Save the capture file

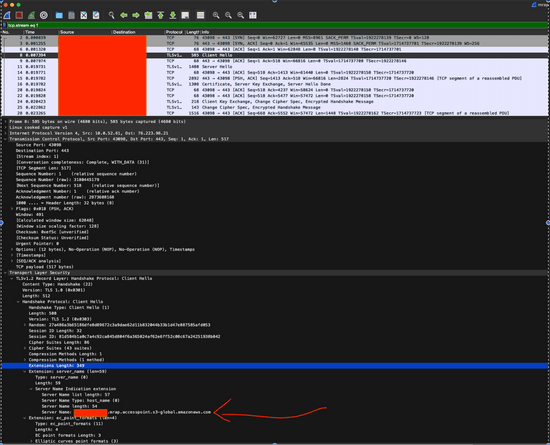[71, 15]
